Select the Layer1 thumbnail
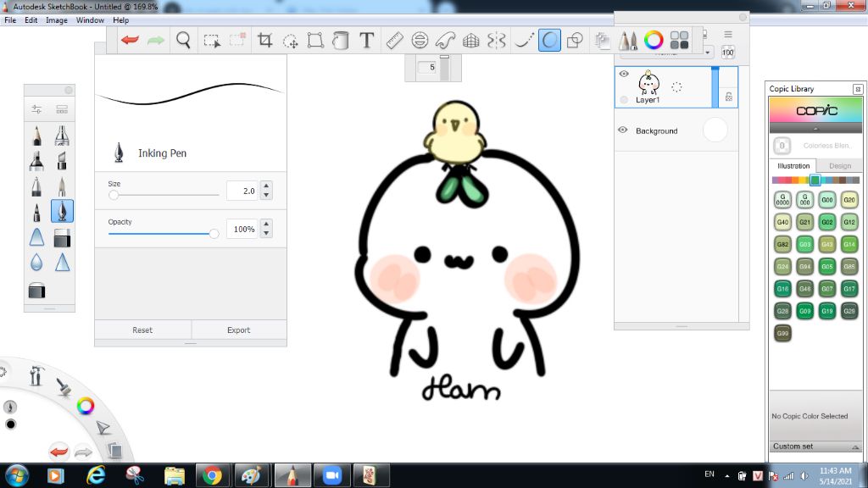 click(x=648, y=83)
